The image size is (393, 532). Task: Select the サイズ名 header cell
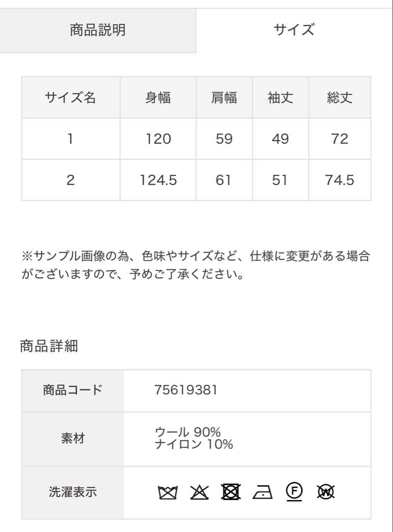click(x=70, y=98)
